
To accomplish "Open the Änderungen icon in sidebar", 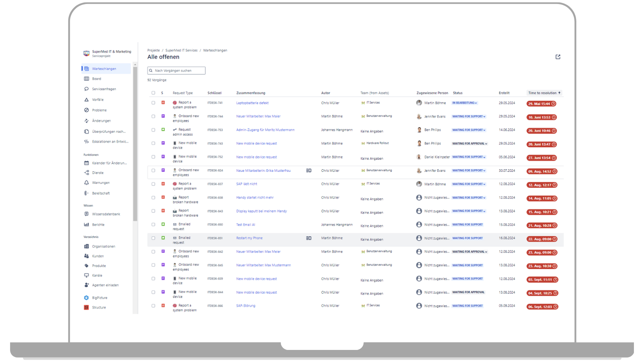I will (86, 121).
